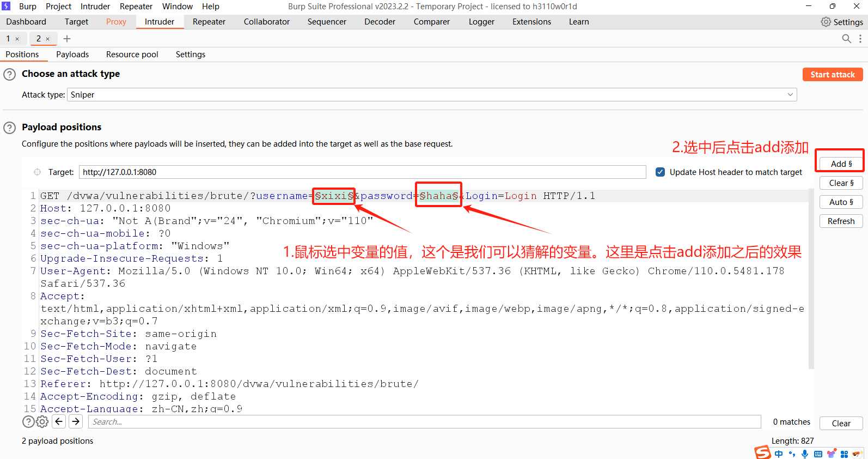
Task: Click the target crosshair icon beside Target
Action: (x=37, y=172)
